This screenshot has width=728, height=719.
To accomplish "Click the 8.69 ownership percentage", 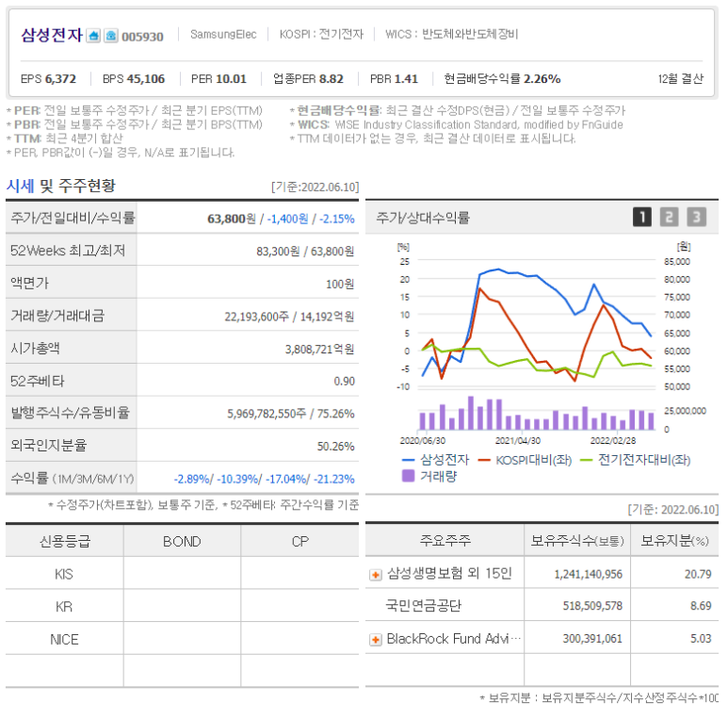I will pyautogui.click(x=701, y=606).
